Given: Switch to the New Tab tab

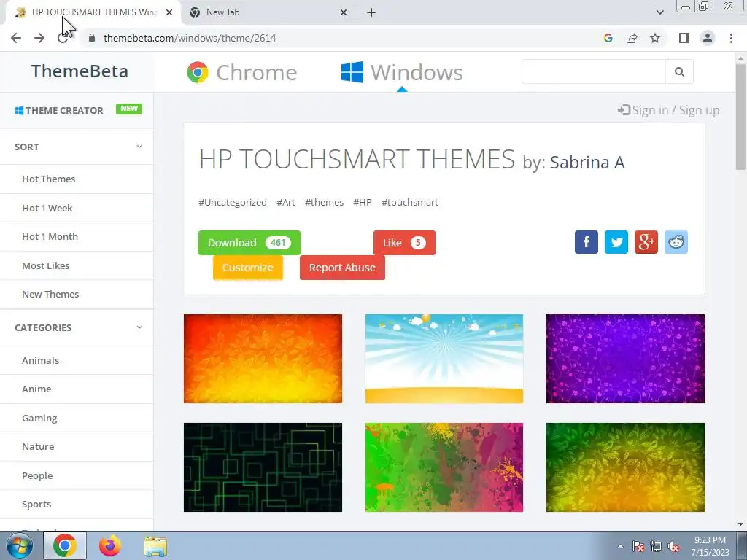Looking at the screenshot, I should click(268, 13).
